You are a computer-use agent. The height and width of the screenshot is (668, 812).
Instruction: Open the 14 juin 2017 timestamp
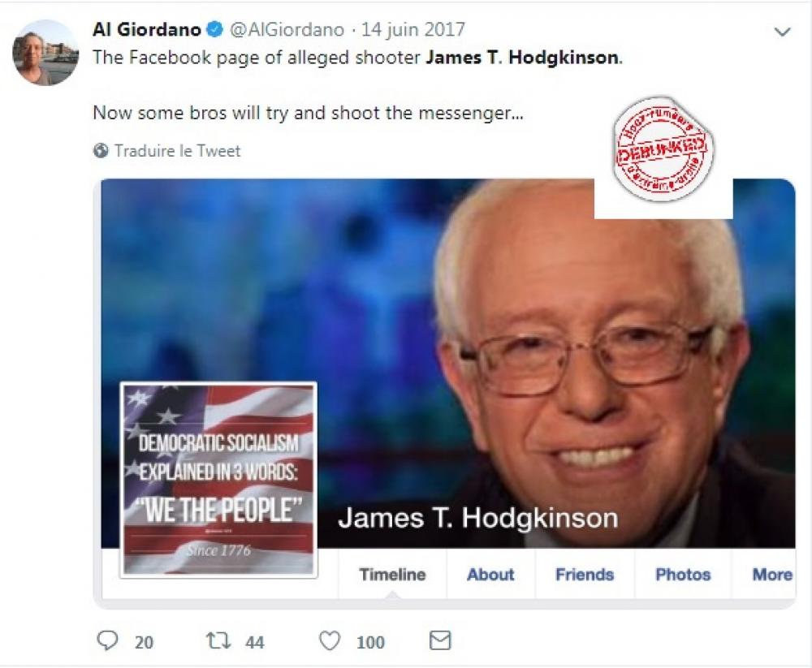[412, 29]
